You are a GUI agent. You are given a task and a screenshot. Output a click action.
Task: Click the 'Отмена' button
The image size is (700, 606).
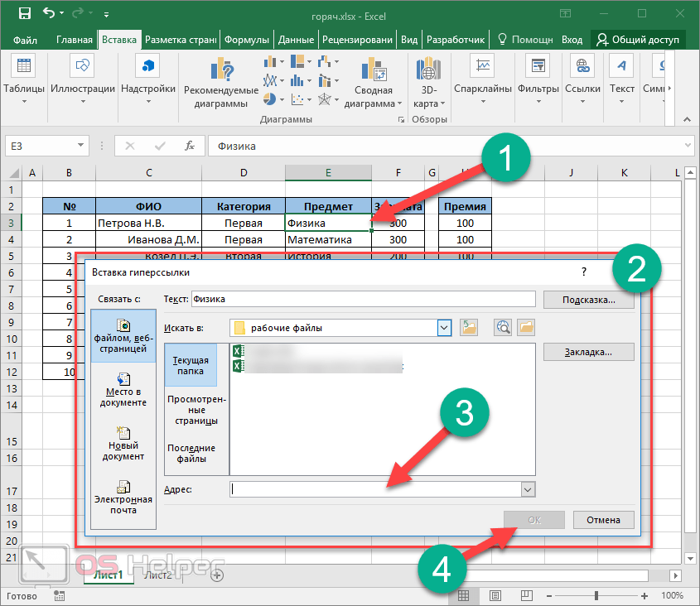(x=603, y=520)
